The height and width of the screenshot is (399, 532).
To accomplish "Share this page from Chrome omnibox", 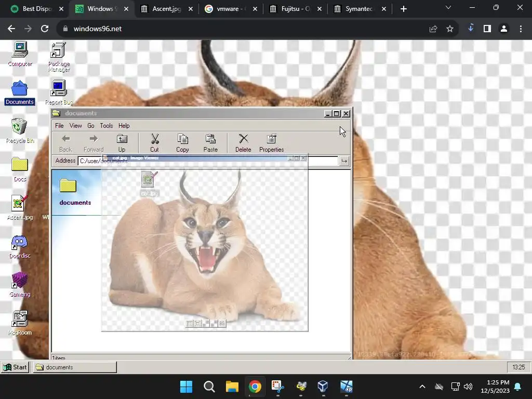I will coord(433,29).
